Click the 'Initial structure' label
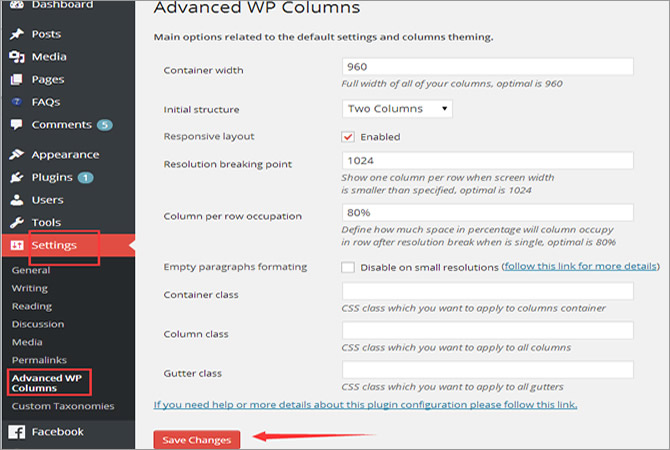The image size is (670, 450). click(201, 109)
